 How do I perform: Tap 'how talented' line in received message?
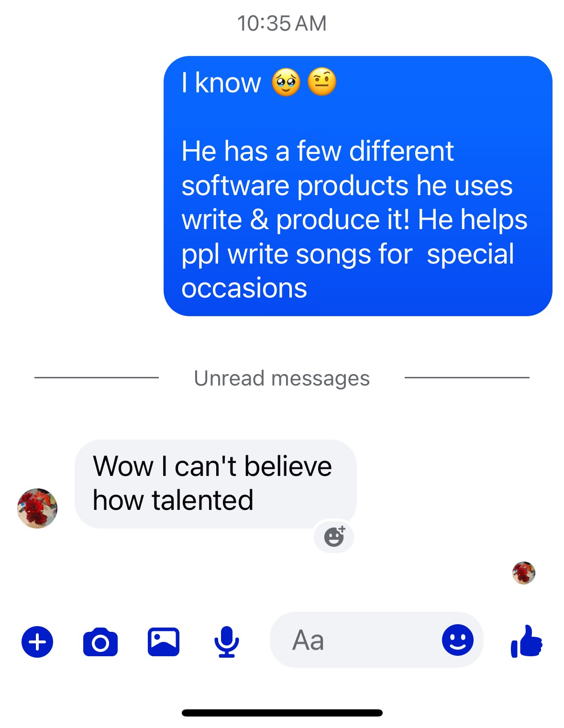click(173, 500)
